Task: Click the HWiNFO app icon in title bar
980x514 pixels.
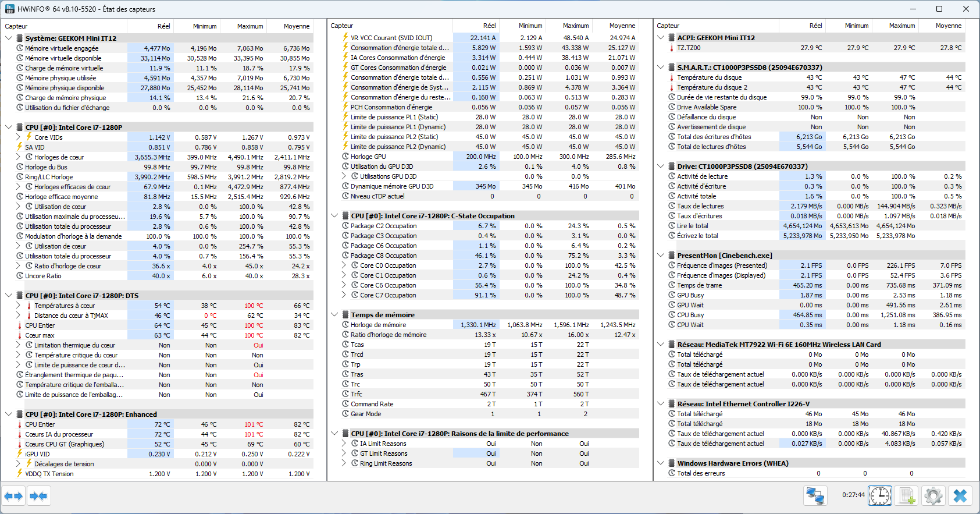Action: [x=9, y=9]
